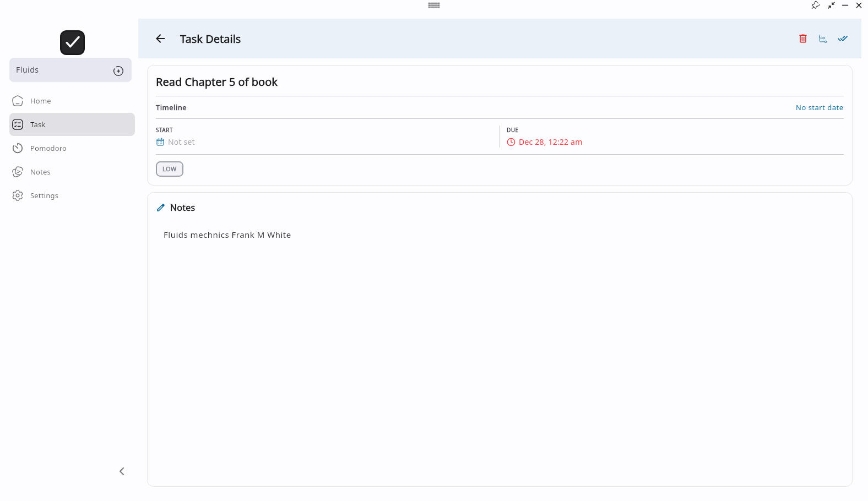Open subtask hierarchy icon in header

tap(823, 39)
